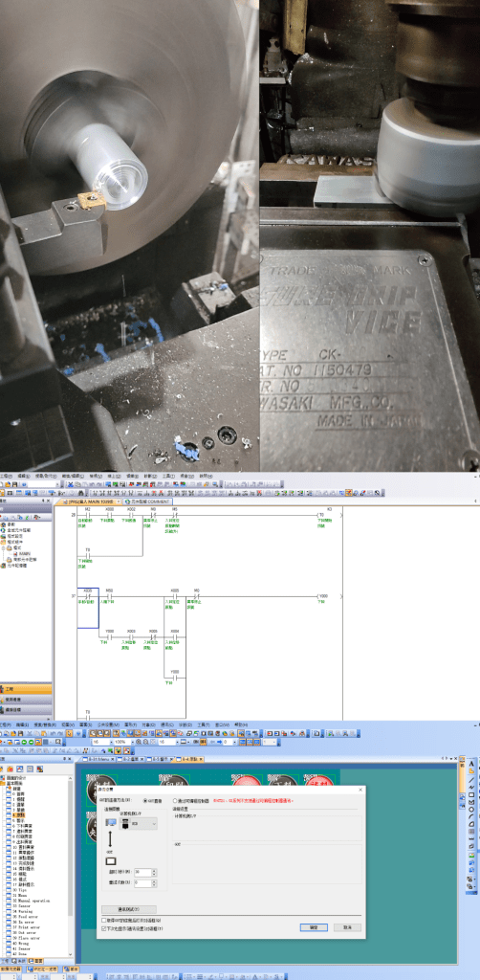Cancel the communication settings dialog
The height and width of the screenshot is (980, 480).
click(347, 926)
